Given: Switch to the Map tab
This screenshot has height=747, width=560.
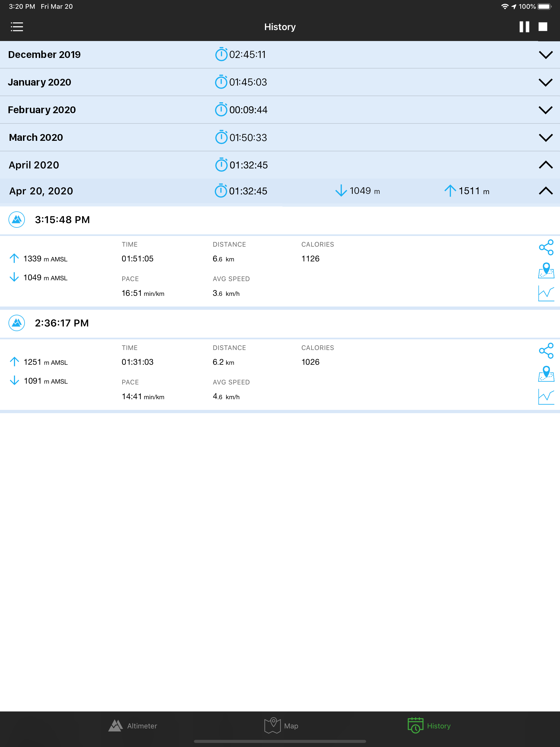Looking at the screenshot, I should (x=281, y=726).
